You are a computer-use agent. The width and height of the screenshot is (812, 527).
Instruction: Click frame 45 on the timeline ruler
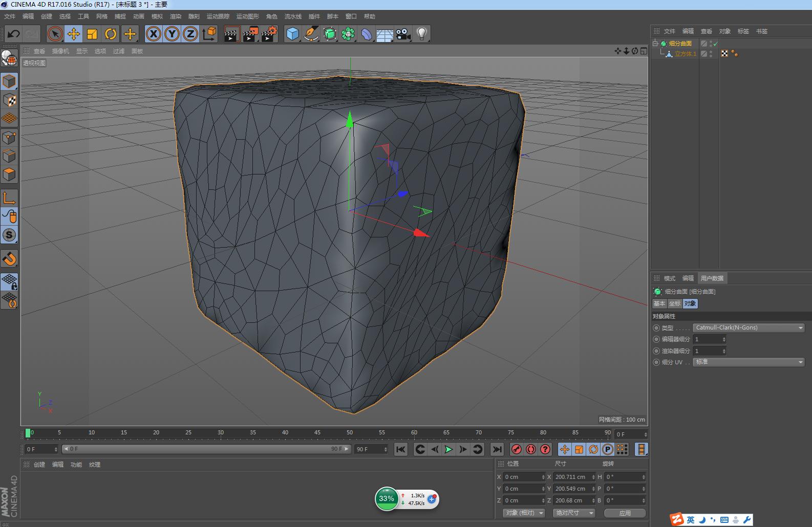click(x=317, y=434)
